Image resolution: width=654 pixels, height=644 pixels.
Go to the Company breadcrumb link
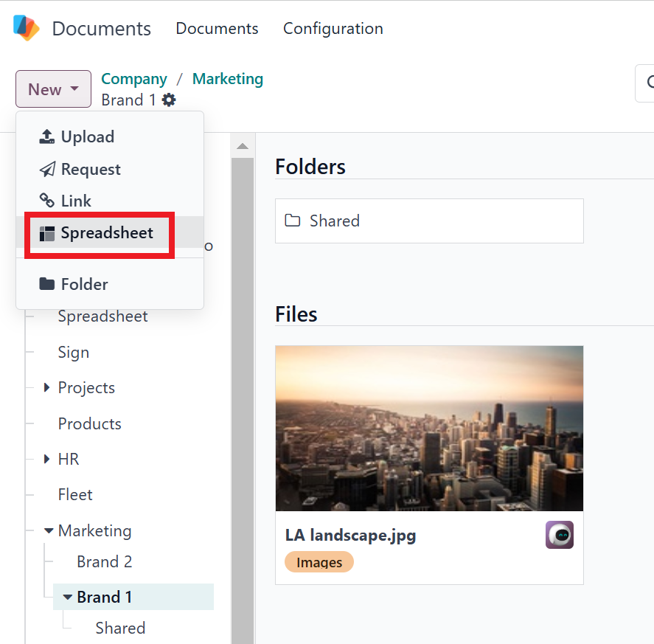[134, 79]
